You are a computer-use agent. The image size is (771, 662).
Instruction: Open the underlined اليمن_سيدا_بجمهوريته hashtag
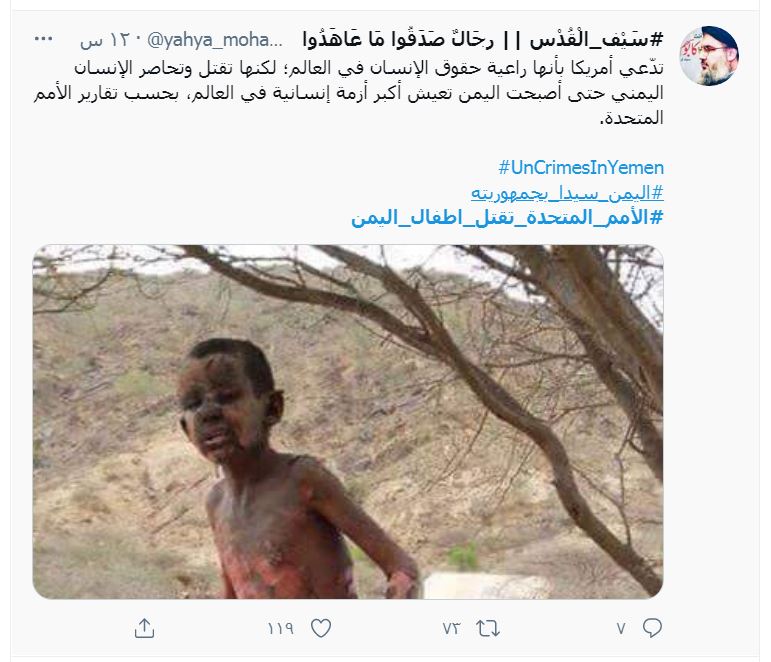pos(567,193)
